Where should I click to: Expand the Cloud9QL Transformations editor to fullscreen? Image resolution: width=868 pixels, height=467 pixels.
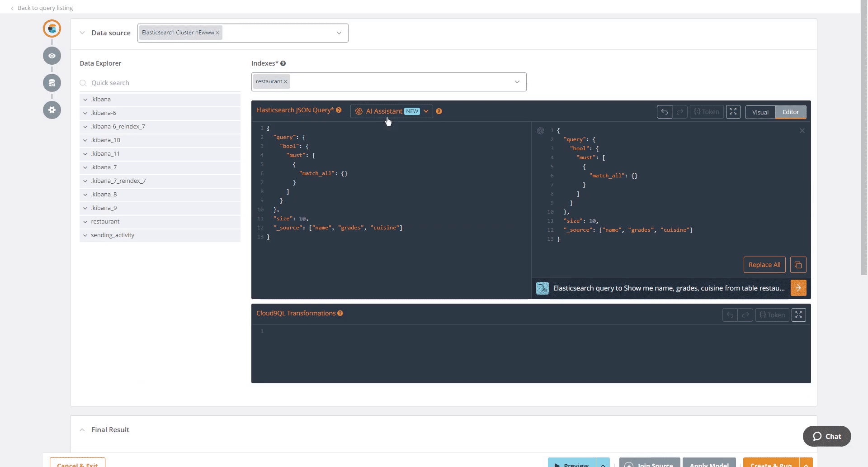(799, 315)
